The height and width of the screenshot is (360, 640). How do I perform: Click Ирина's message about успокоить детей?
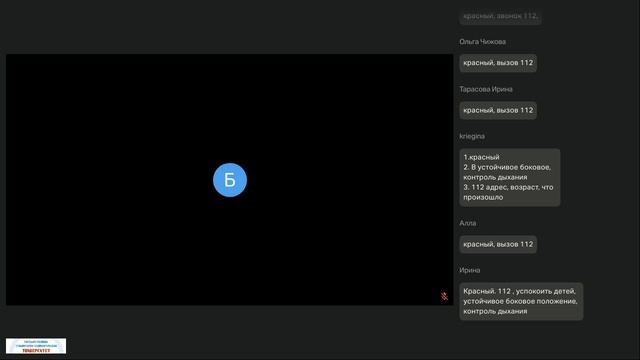coord(521,301)
